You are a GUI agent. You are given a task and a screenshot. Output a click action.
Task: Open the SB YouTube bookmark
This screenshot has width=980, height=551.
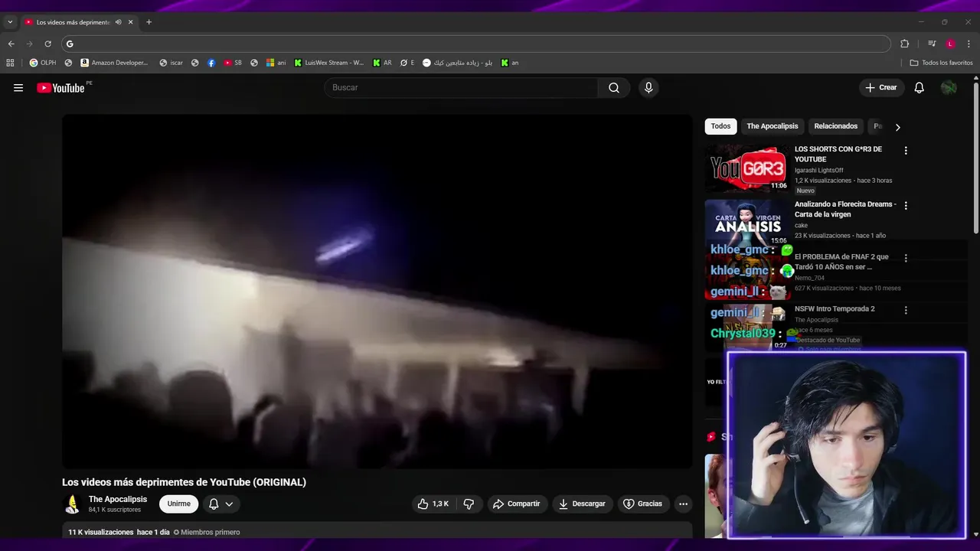(233, 63)
